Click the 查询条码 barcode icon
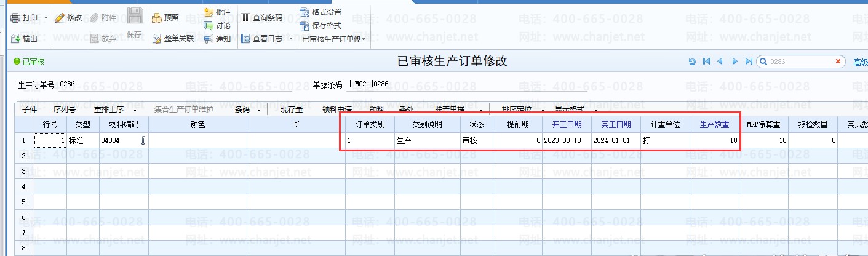Screen dimensions: 868x256 click(245, 18)
